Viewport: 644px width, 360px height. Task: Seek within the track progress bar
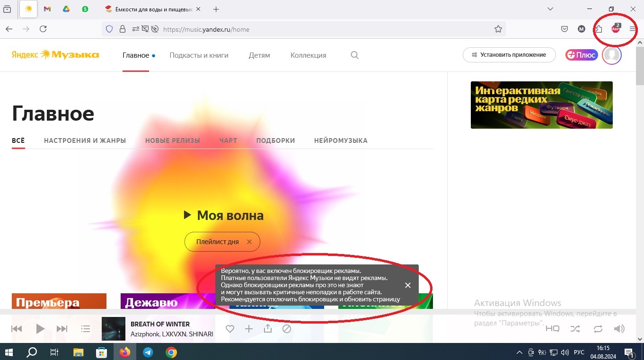318,312
